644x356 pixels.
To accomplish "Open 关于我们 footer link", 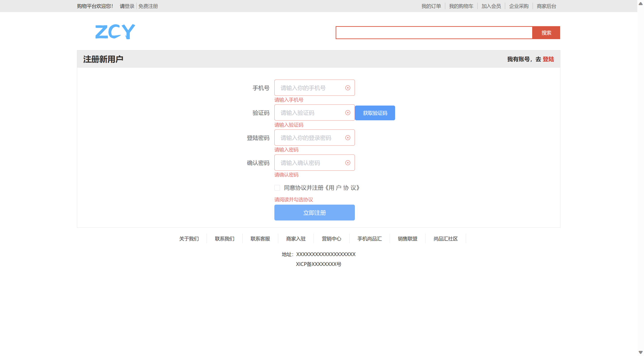I will [x=189, y=239].
